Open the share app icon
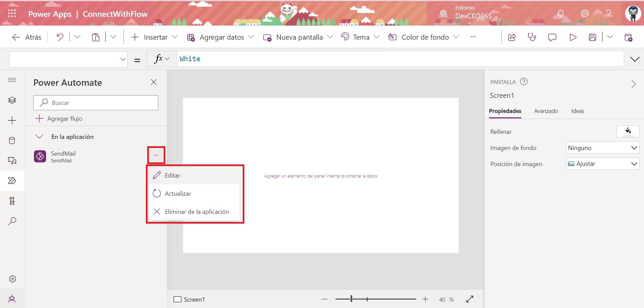Image resolution: width=644 pixels, height=308 pixels. point(512,37)
